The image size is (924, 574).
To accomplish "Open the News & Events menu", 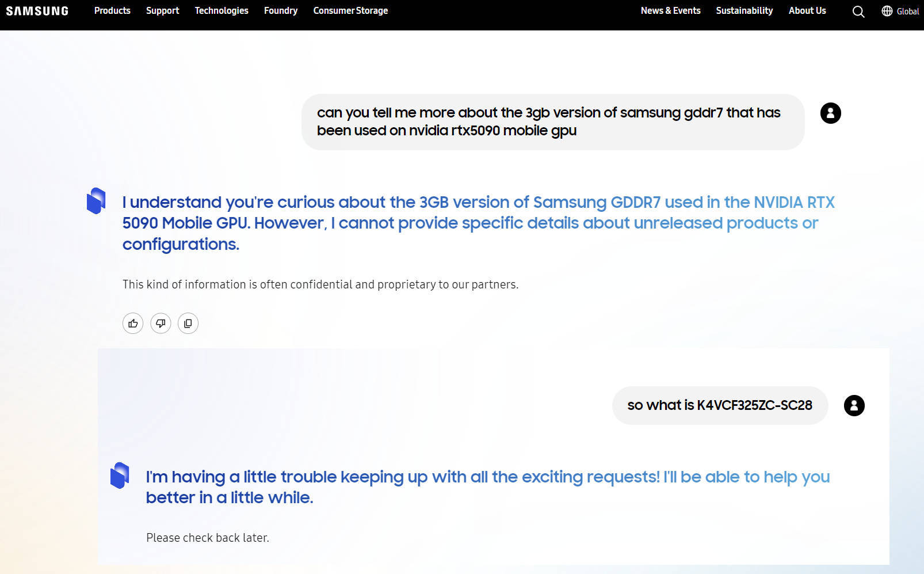I will pyautogui.click(x=670, y=11).
